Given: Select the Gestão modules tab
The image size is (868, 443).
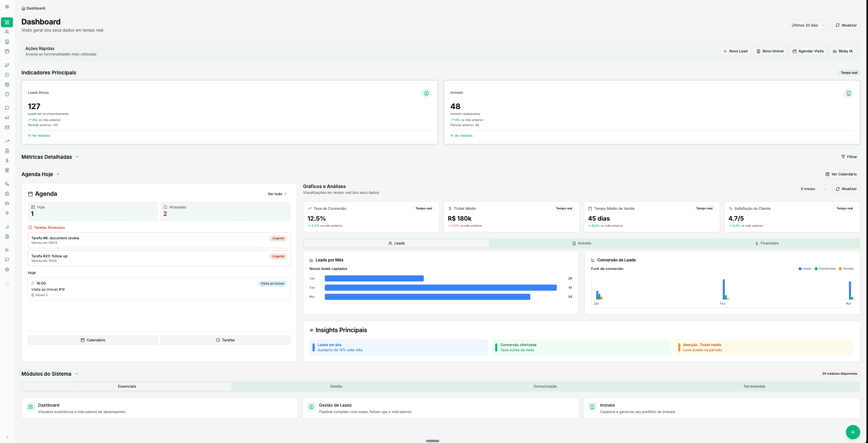Looking at the screenshot, I should 336,387.
